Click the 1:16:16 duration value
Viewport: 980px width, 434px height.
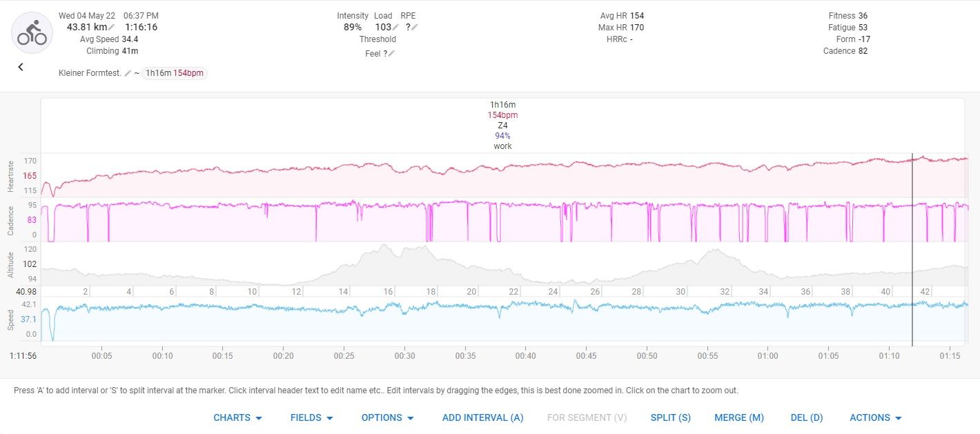[141, 27]
